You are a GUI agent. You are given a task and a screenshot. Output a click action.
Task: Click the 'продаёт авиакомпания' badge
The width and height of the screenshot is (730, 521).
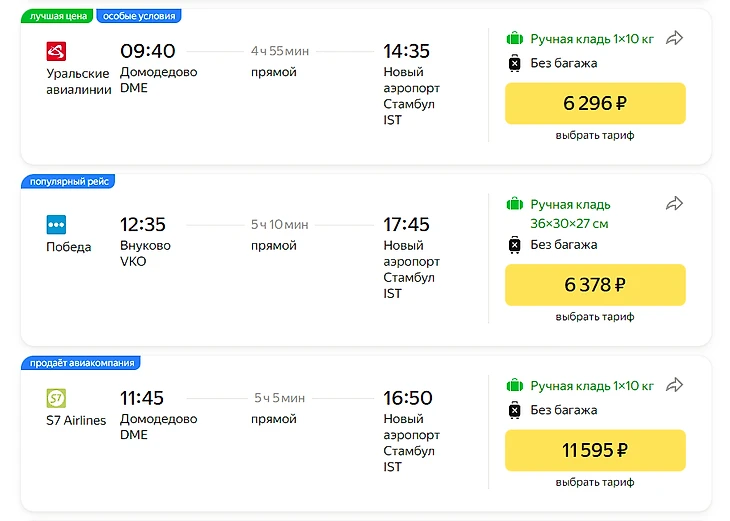81,362
